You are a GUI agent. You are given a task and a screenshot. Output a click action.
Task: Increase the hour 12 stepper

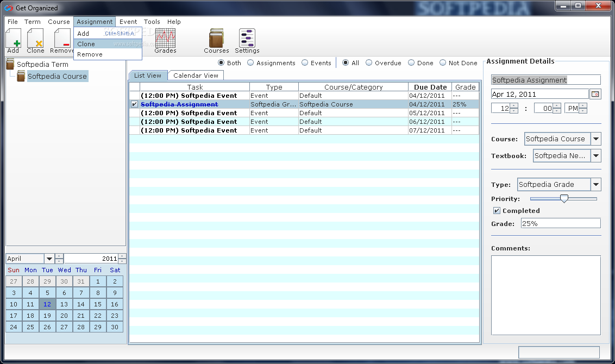(514, 106)
